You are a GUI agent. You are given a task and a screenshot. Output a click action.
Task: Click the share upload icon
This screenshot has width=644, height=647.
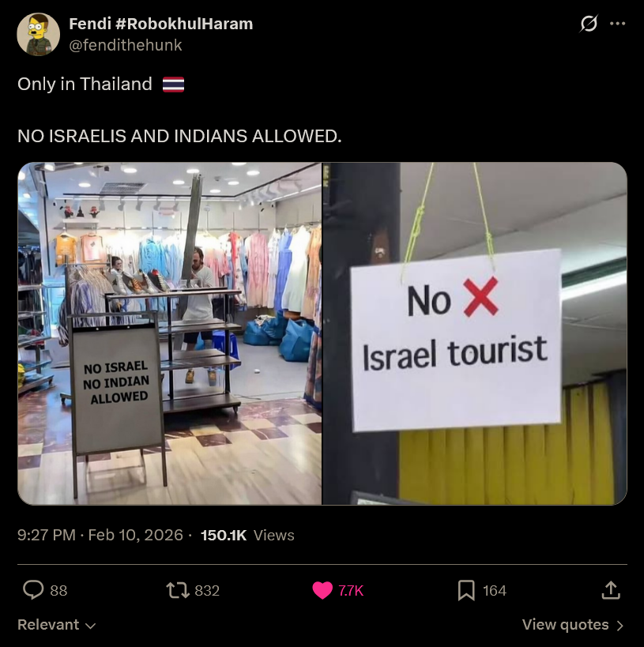(x=611, y=590)
